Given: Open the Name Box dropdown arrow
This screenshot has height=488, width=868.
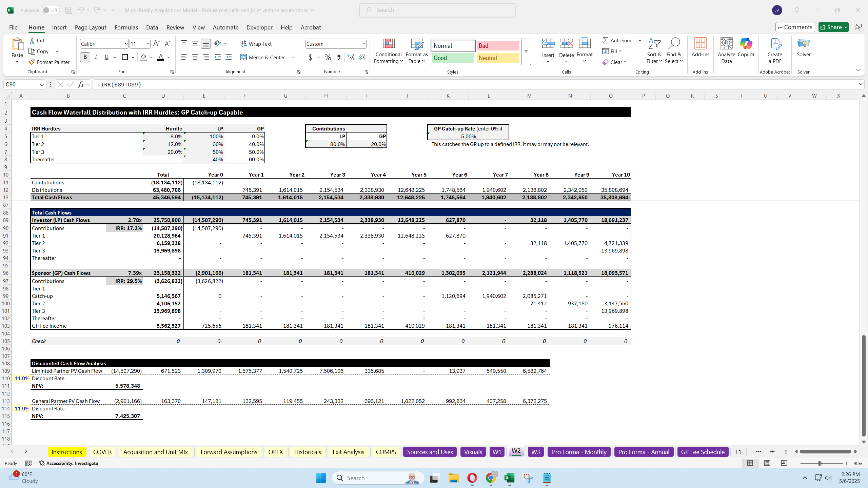Looking at the screenshot, I should coord(42,84).
